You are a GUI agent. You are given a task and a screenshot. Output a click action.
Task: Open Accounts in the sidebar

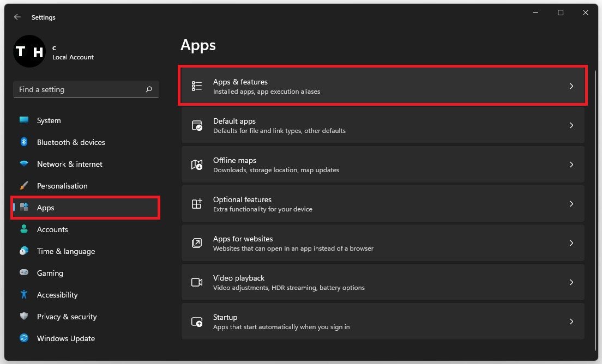(52, 229)
